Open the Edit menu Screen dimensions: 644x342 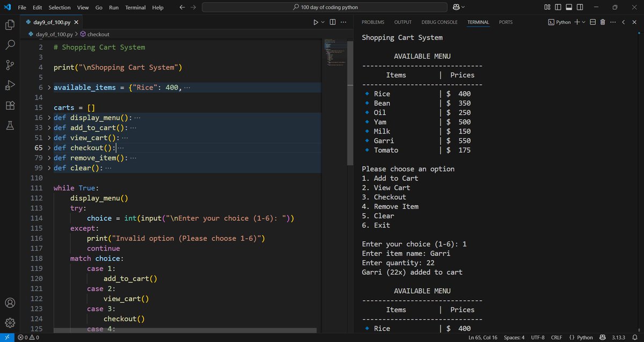point(37,8)
